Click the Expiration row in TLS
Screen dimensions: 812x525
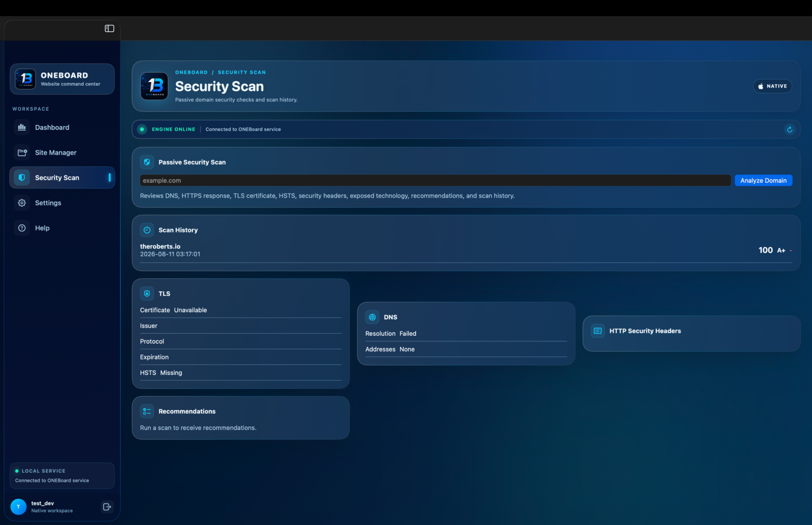(241, 357)
